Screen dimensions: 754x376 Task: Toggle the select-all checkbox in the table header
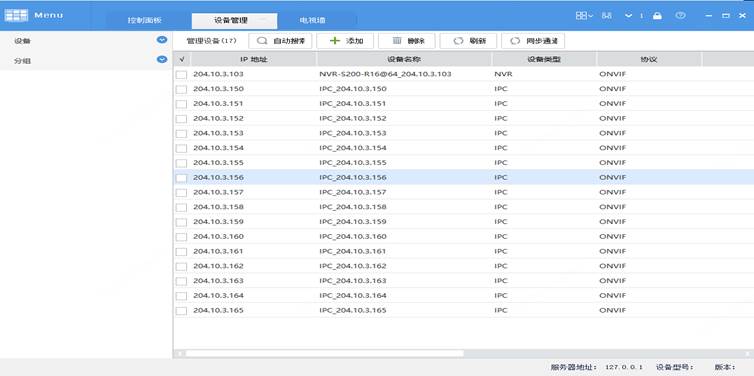[181, 60]
